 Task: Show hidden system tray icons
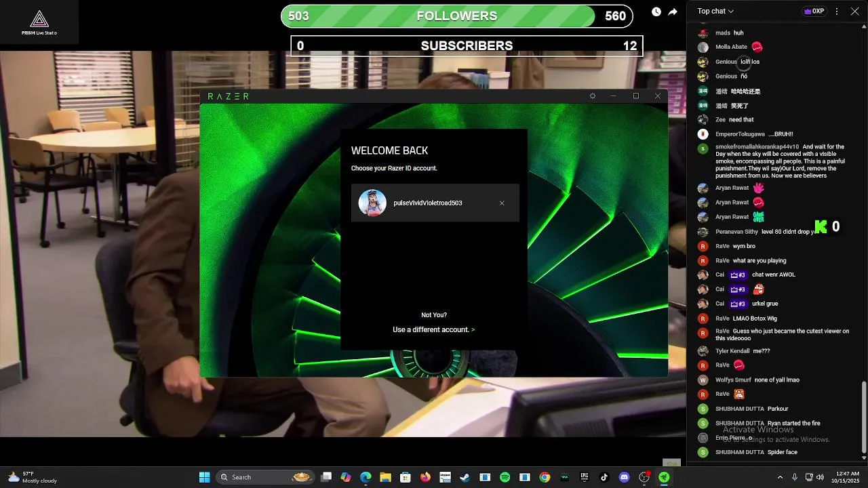click(779, 477)
